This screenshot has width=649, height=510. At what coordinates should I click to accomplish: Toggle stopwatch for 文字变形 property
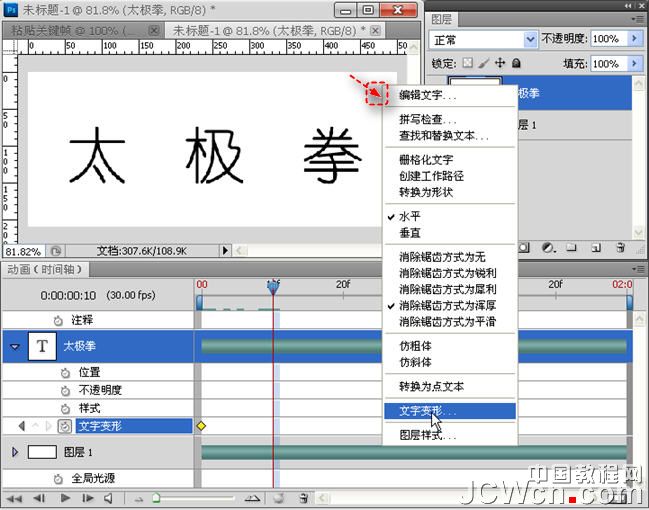(65, 426)
